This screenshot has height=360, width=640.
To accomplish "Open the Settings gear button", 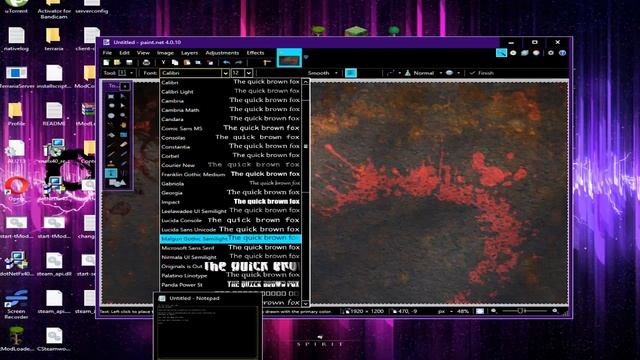I will pos(551,53).
